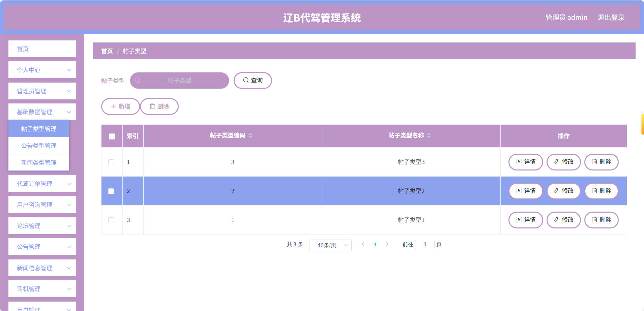The image size is (644, 311).
Task: Check the checkbox for row 帖子类型2
Action: coord(111,191)
